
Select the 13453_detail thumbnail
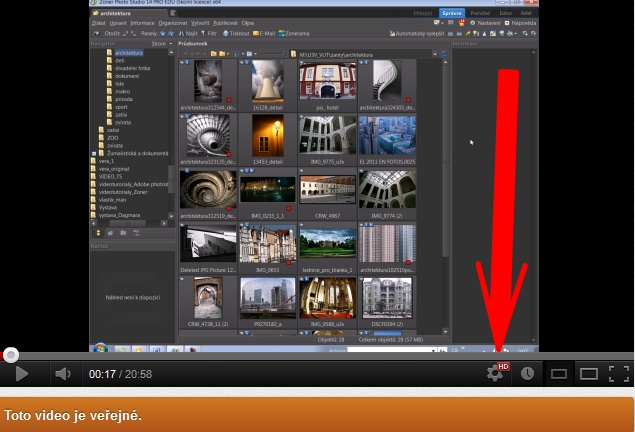coord(268,137)
